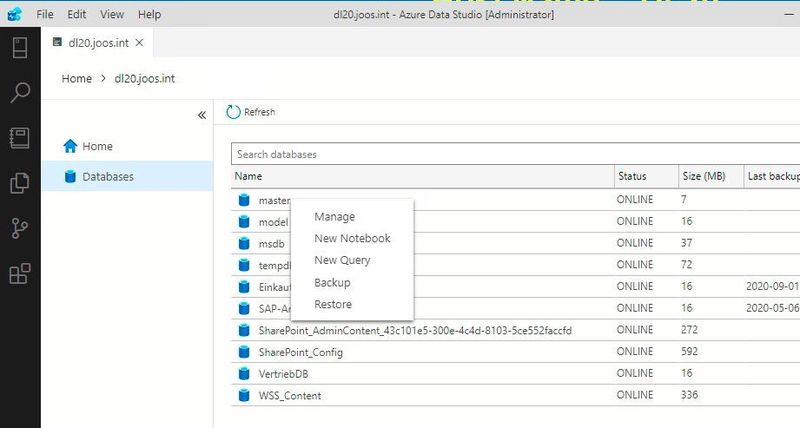This screenshot has height=428, width=800.
Task: Sort by the Size (MB) column header
Action: [x=711, y=177]
